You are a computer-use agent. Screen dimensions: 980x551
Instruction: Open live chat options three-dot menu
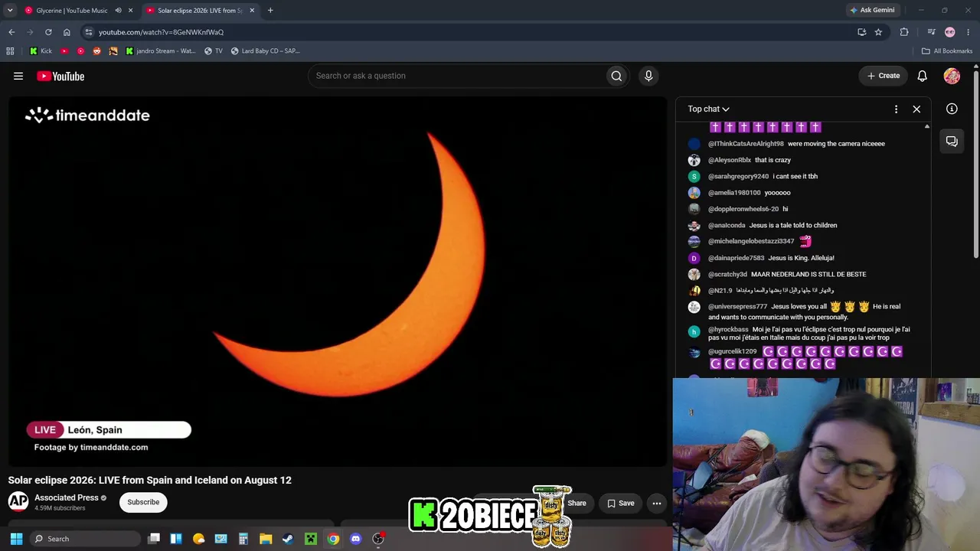click(896, 109)
